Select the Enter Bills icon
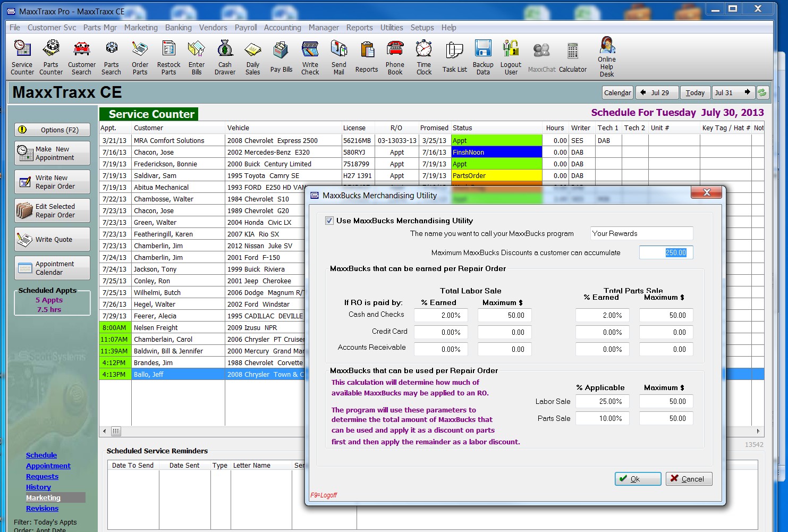Viewport: 788px width, 532px height. pyautogui.click(x=197, y=57)
